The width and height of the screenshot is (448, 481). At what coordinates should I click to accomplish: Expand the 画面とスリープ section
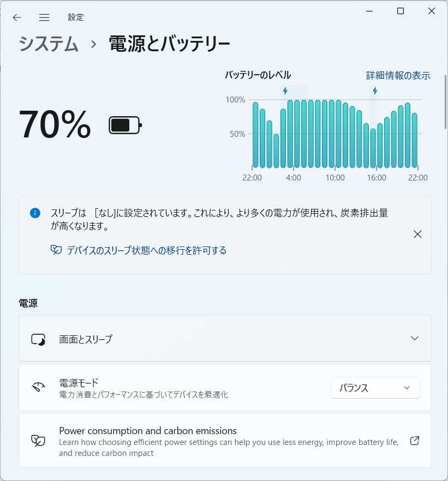pos(225,338)
